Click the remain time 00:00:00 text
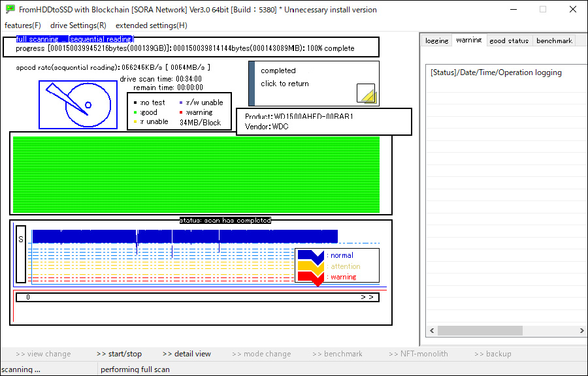 [x=168, y=87]
